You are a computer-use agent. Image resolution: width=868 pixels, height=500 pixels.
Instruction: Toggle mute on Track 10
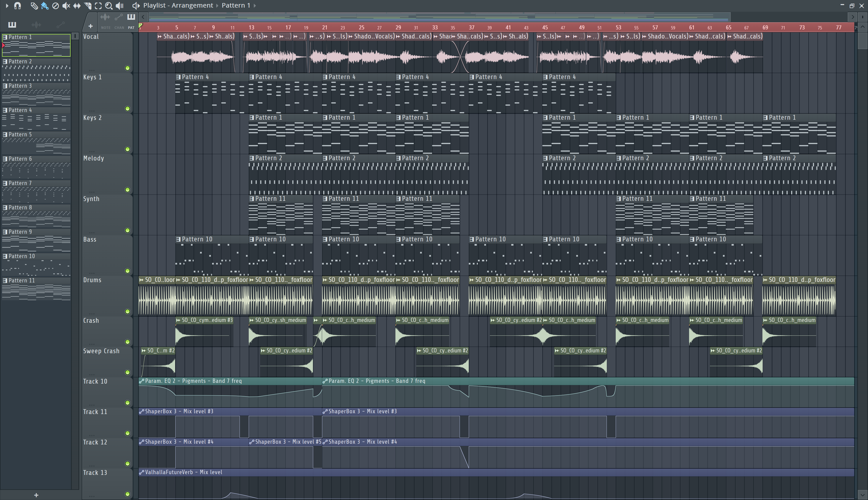(128, 402)
